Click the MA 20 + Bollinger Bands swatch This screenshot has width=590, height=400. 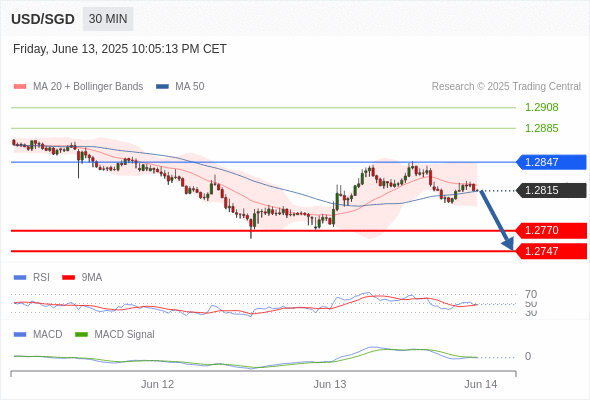tap(20, 87)
